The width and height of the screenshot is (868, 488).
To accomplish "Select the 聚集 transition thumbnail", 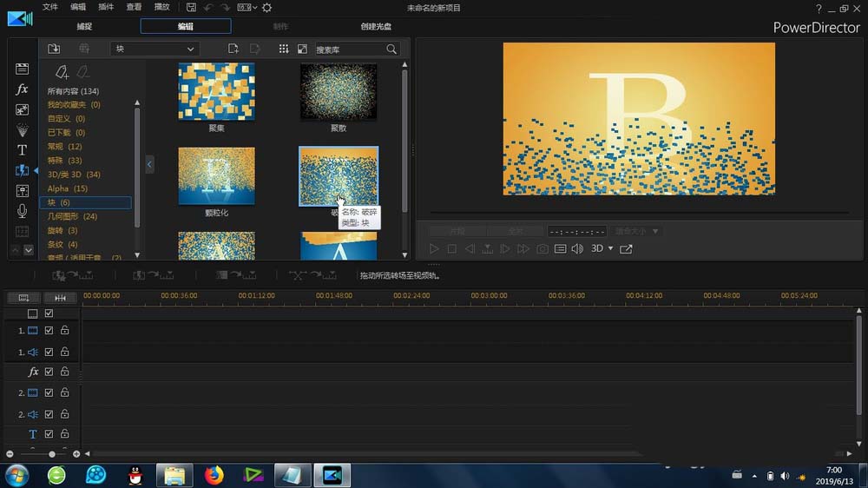I will click(x=216, y=91).
